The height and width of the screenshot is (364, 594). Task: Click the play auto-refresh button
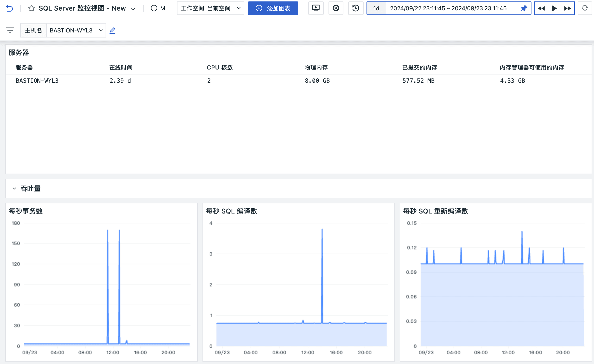pos(554,8)
